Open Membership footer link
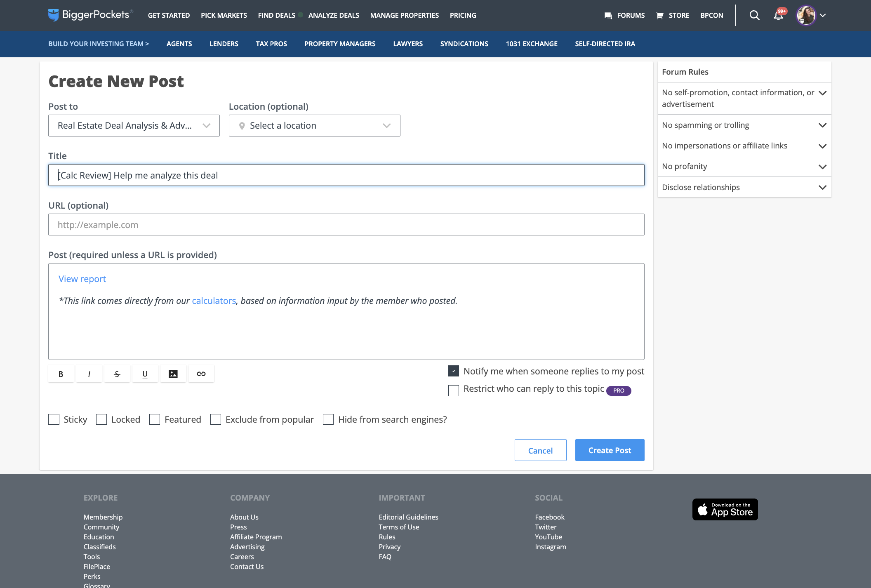 point(103,517)
